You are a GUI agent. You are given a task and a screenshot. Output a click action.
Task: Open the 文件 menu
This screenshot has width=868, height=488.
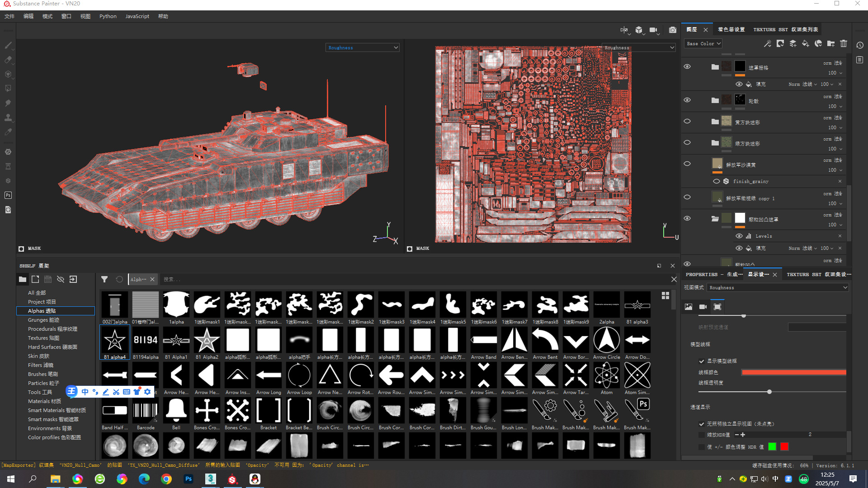pos(9,16)
